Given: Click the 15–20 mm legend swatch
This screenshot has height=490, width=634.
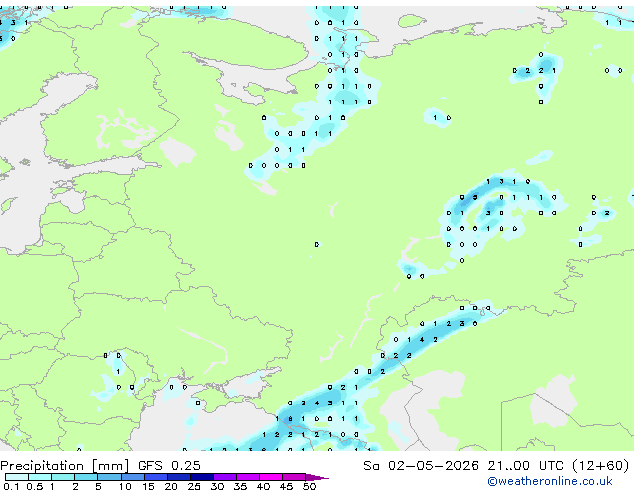Looking at the screenshot, I should [156, 477].
